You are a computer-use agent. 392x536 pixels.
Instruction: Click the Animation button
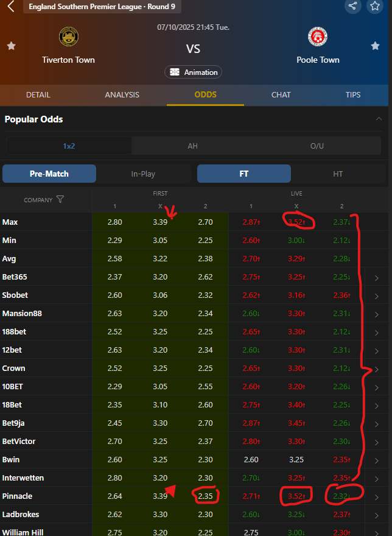click(194, 72)
